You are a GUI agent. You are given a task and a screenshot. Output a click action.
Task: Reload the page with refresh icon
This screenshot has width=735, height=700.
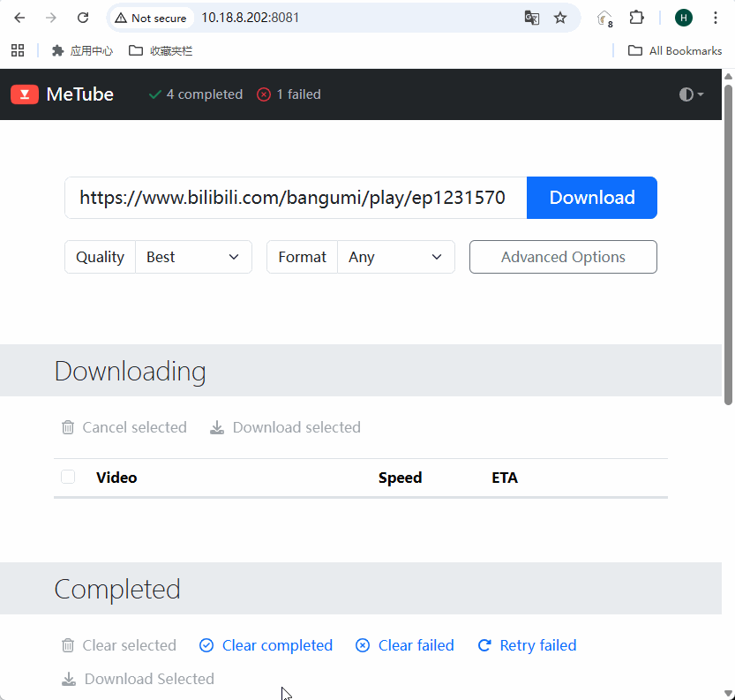[x=83, y=18]
